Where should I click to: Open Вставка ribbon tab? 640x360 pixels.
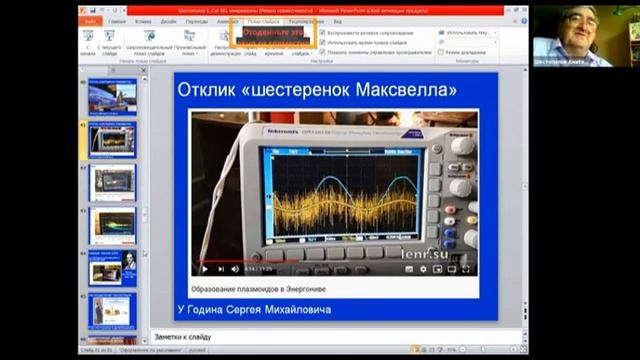coord(143,21)
